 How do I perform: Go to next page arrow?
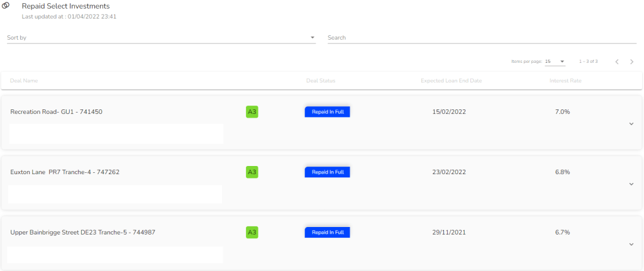tap(631, 62)
